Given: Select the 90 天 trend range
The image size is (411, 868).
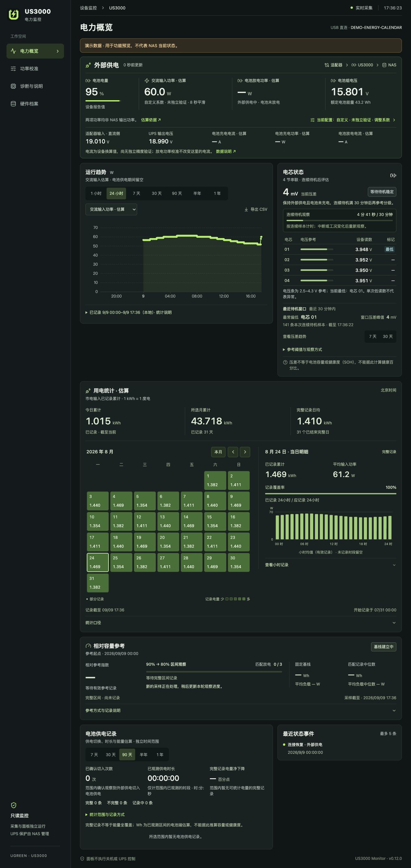Looking at the screenshot, I should tap(177, 194).
